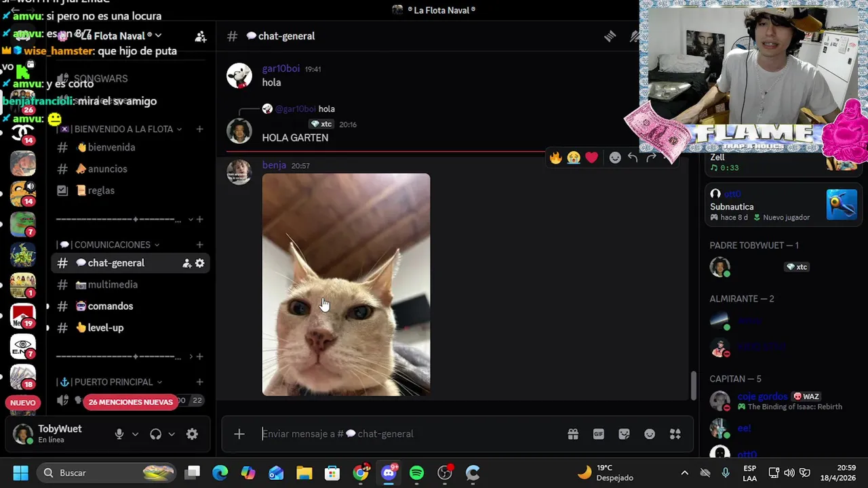Add channel to COMUNICACIONES category
Viewport: 868px width, 488px height.
199,245
